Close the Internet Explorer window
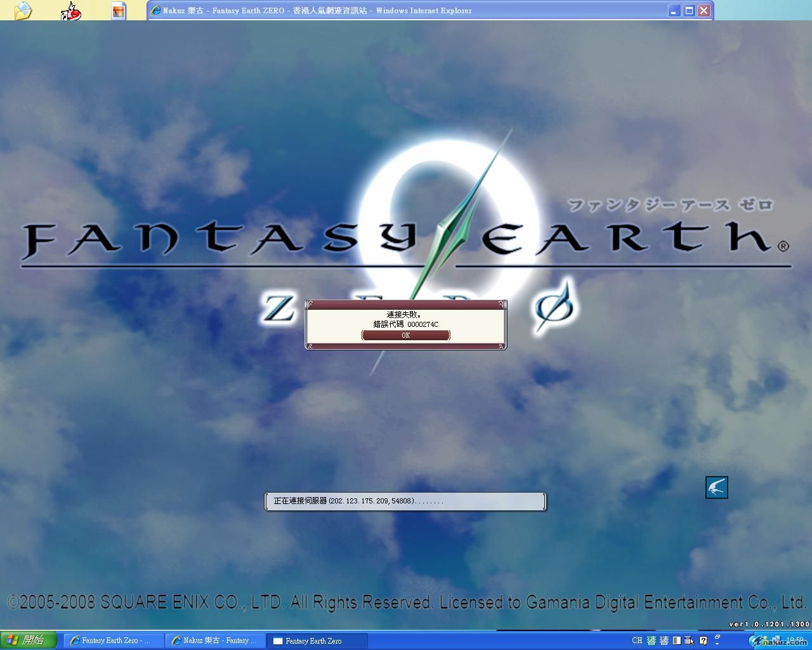The image size is (812, 650). [704, 11]
